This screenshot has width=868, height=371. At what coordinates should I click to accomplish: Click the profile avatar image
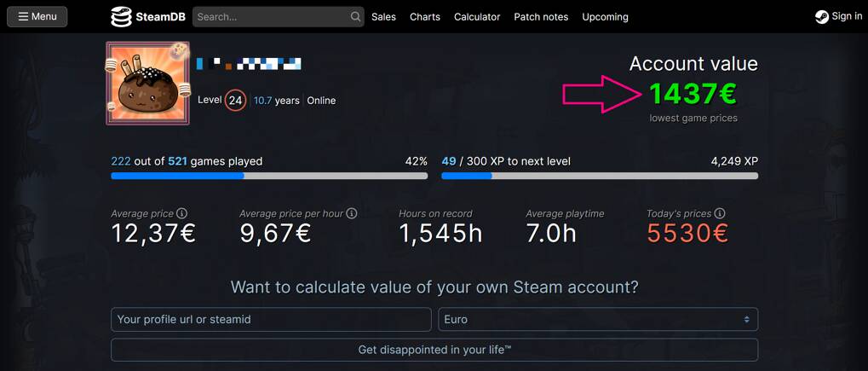click(148, 84)
